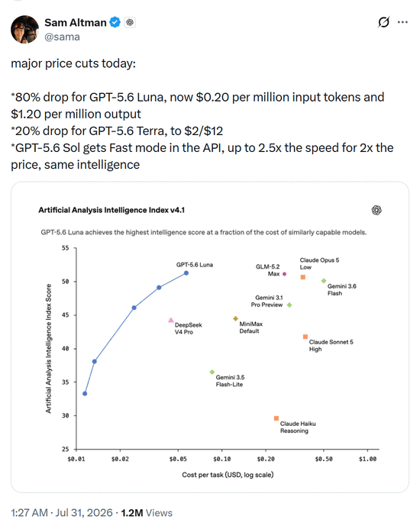The height and width of the screenshot is (529, 420).
Task: Click the blue verified checkmark badge
Action: pyautogui.click(x=115, y=22)
